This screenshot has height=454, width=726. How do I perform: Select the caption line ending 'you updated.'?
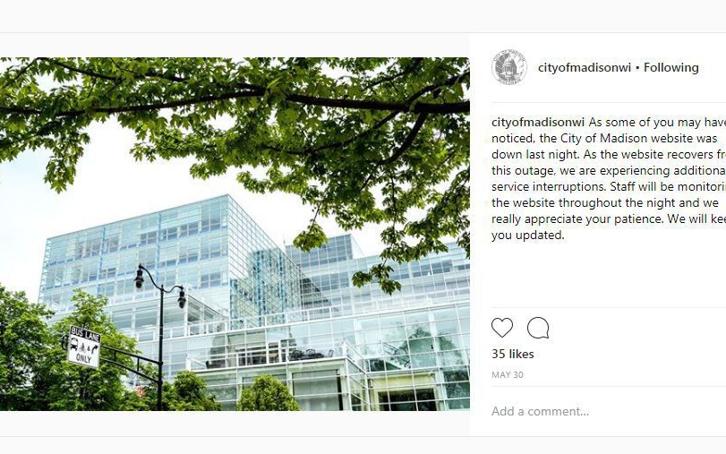[x=528, y=235]
